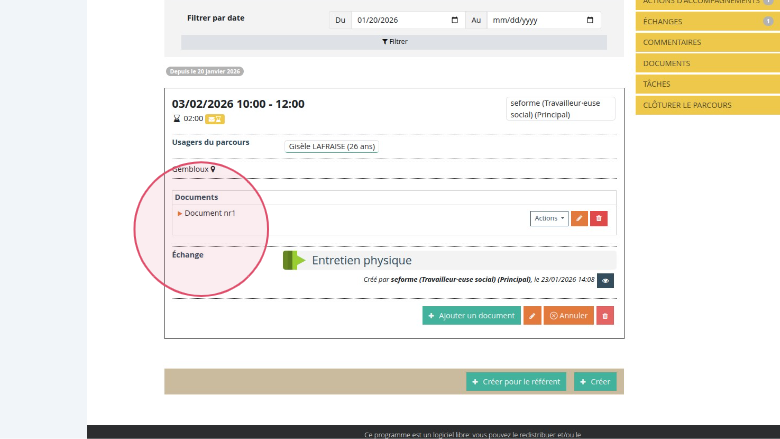Expand the Document nr1 triangle
Image resolution: width=780 pixels, height=439 pixels.
tap(180, 213)
